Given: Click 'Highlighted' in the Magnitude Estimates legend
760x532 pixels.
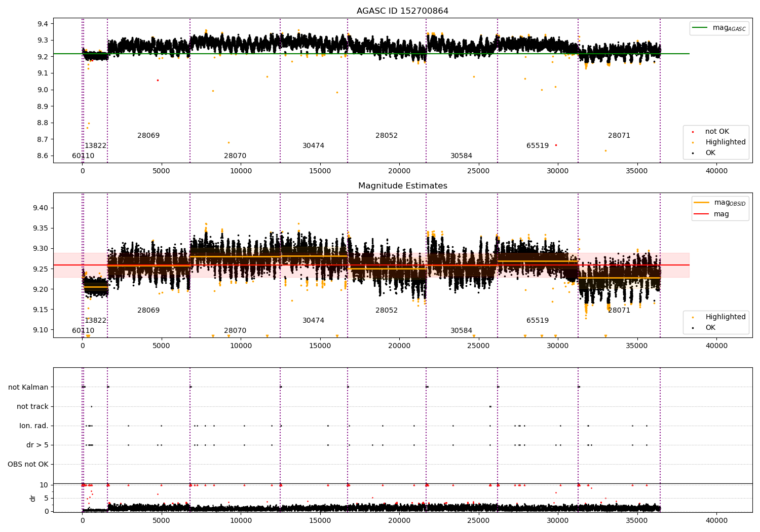Looking at the screenshot, I should tap(725, 317).
